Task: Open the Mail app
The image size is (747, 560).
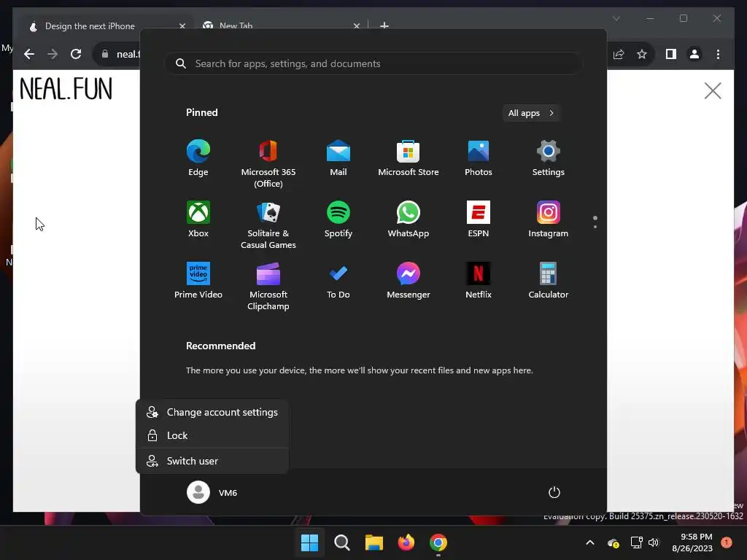Action: pos(338,158)
